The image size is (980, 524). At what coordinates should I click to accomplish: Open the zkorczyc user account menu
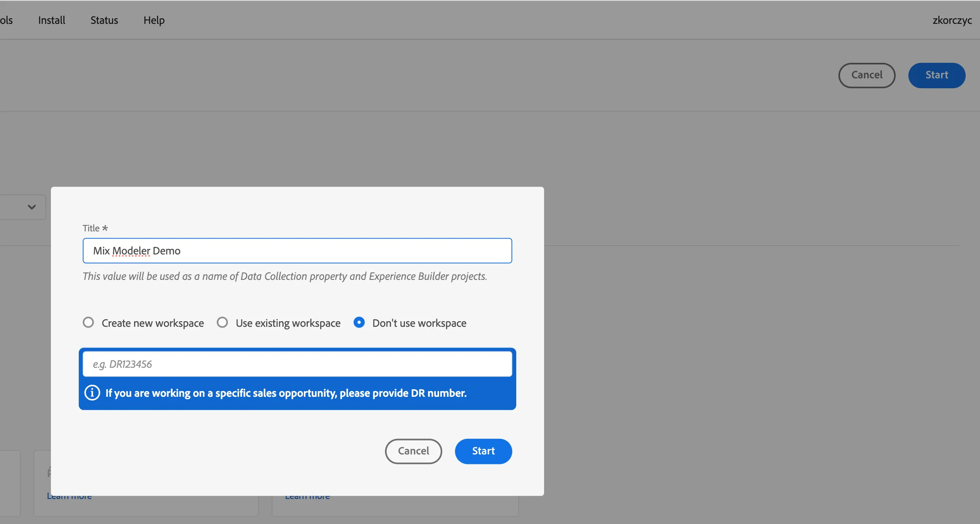point(952,20)
